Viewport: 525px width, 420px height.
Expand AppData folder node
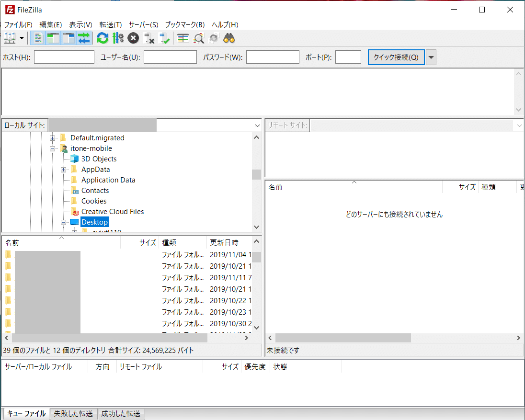point(63,170)
